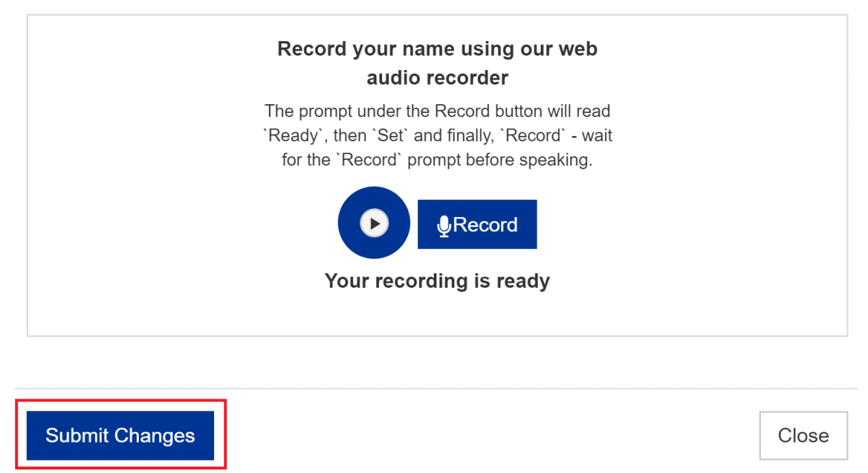Click the round grey play disc
This screenshot has width=868, height=473.
coord(374,223)
